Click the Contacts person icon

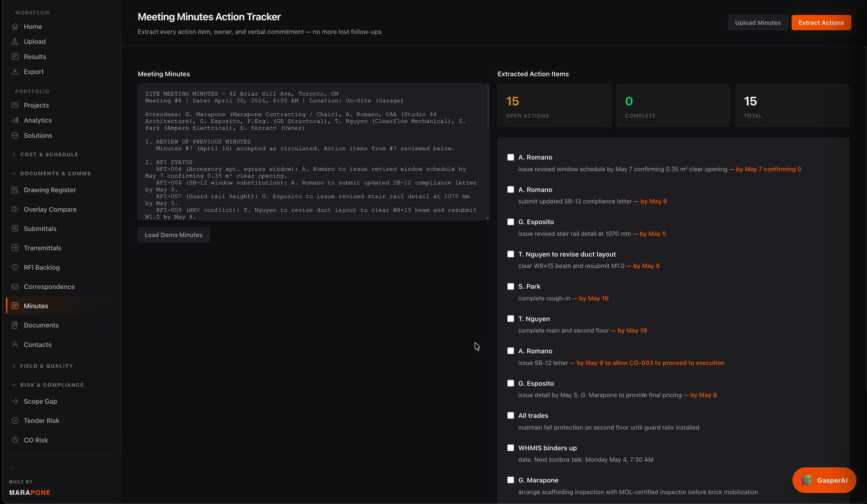point(15,345)
